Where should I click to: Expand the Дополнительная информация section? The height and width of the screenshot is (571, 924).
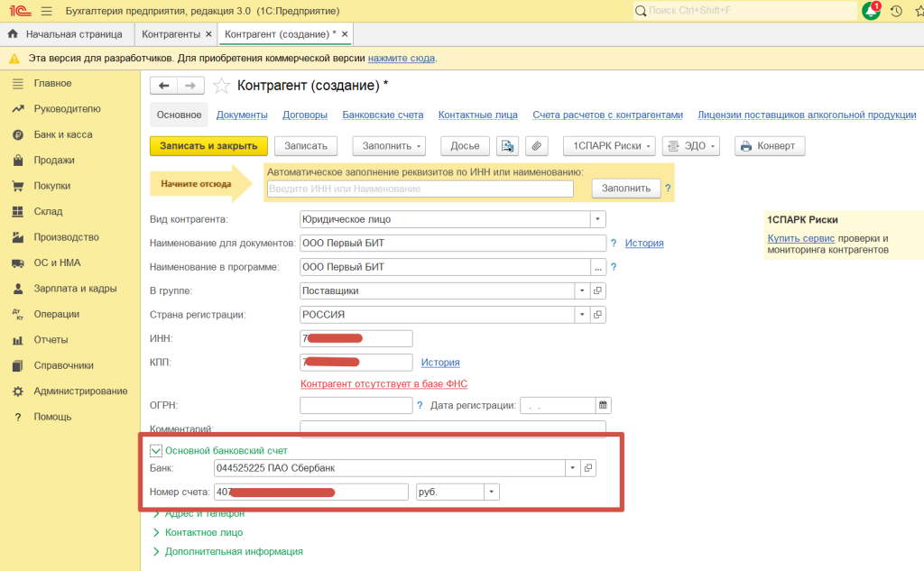coord(156,551)
